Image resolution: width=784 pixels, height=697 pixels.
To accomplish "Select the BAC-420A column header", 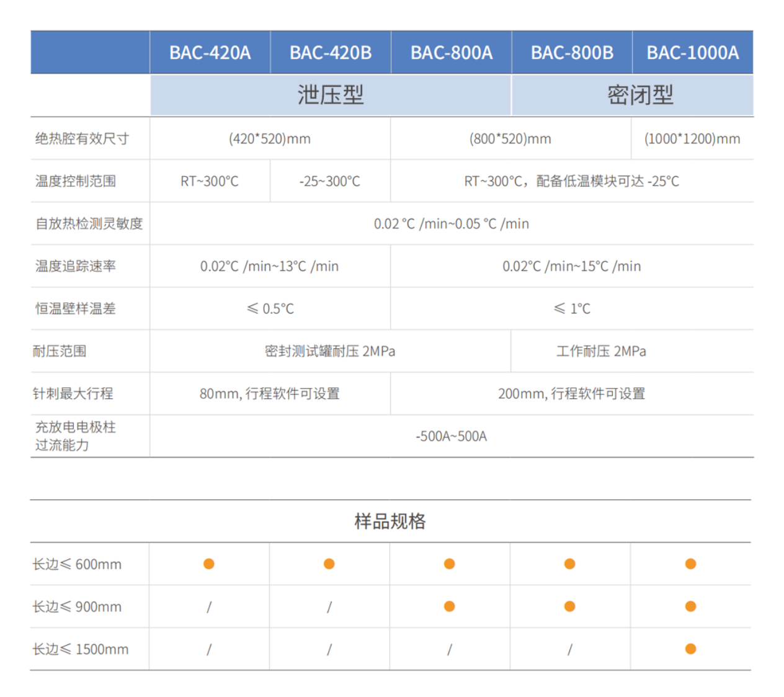I will click(x=210, y=53).
